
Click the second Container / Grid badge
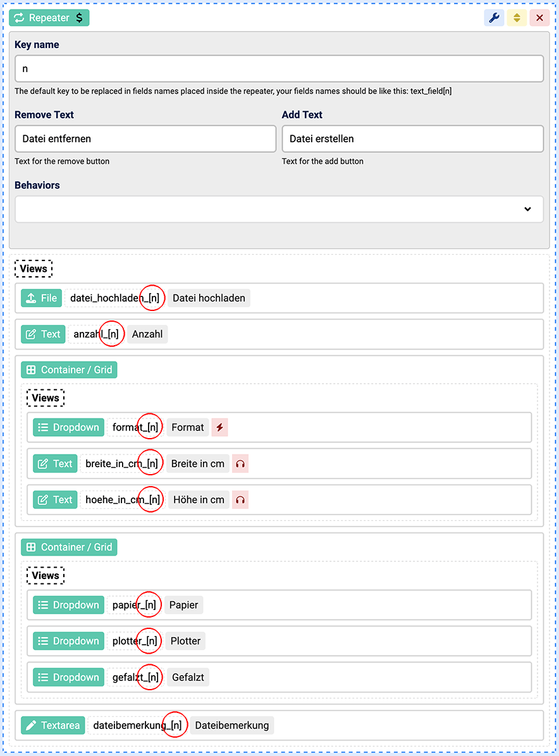(69, 547)
